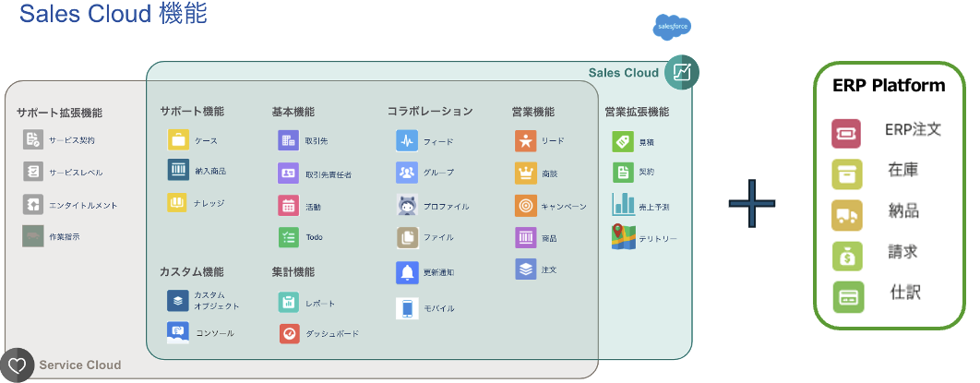Viewport: 980px width, 383px height.
Task: Click the 請求 money bag icon
Action: point(847,257)
